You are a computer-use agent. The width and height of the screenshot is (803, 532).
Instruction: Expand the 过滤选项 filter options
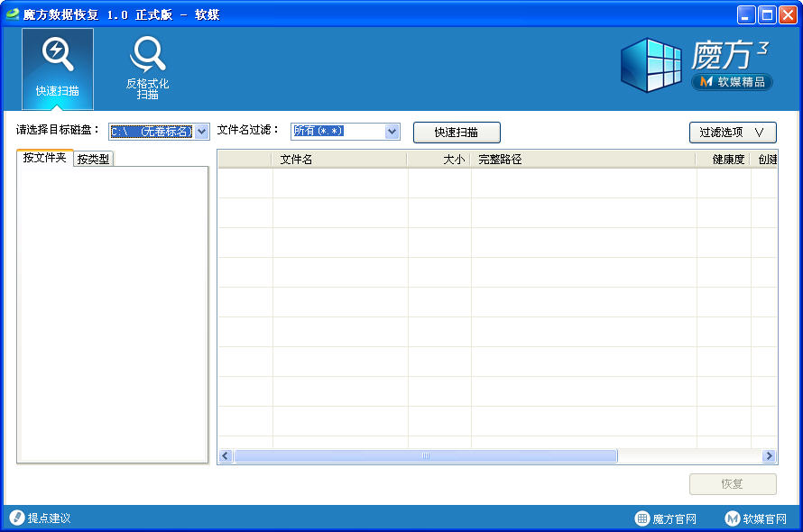point(733,133)
